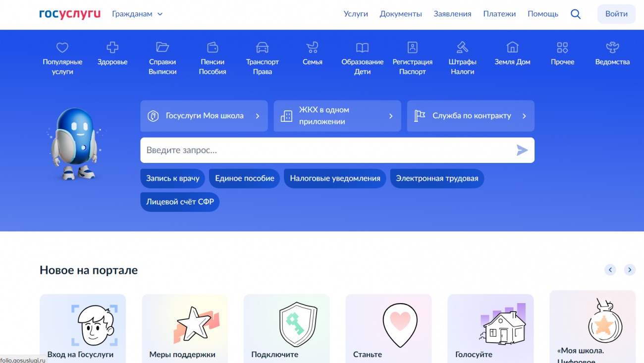
Task: Open the Услуги menu item
Action: pos(356,14)
